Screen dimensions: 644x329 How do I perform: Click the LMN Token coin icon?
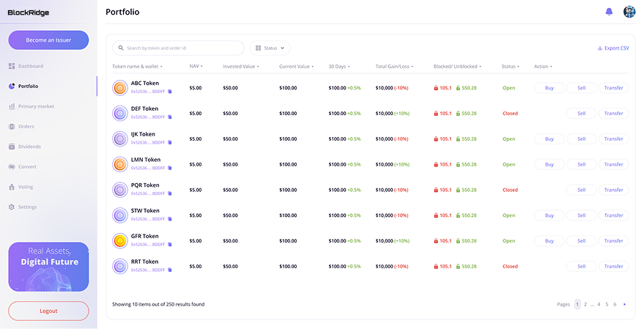click(119, 164)
